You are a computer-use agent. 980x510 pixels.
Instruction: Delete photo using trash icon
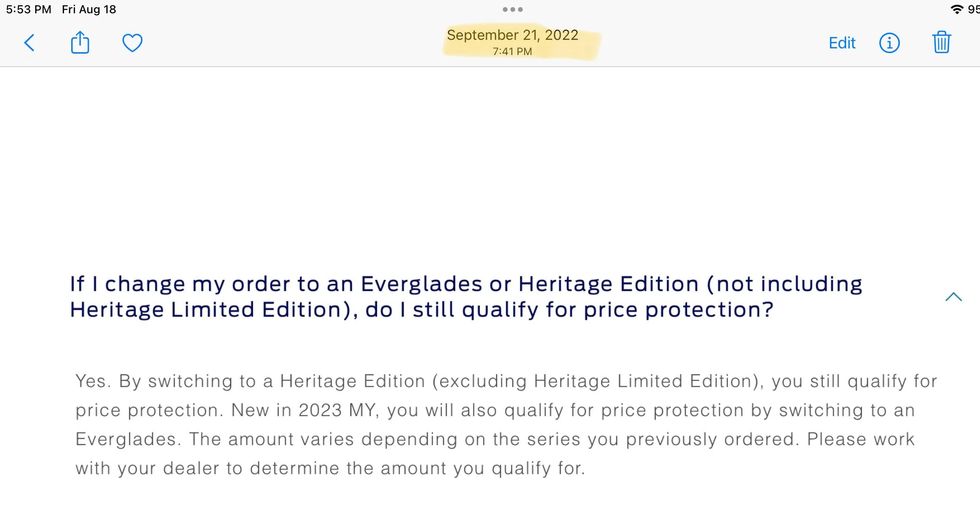point(942,42)
